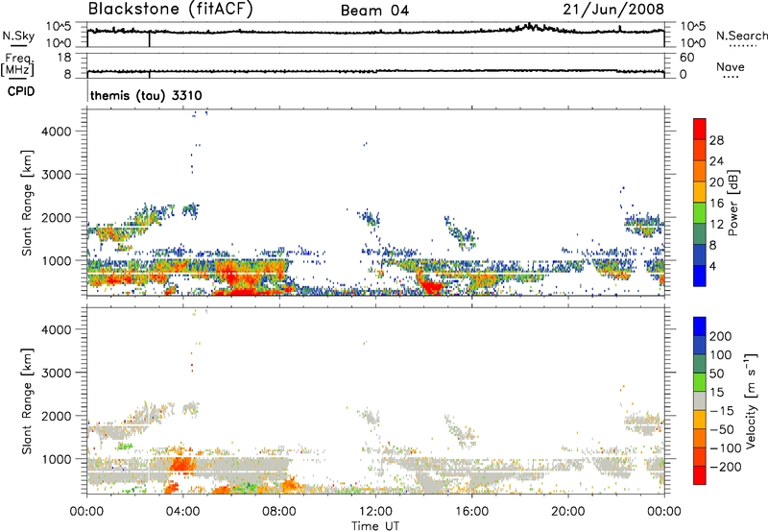
Task: Click the date '21/Jun/2008'
Action: coord(613,10)
